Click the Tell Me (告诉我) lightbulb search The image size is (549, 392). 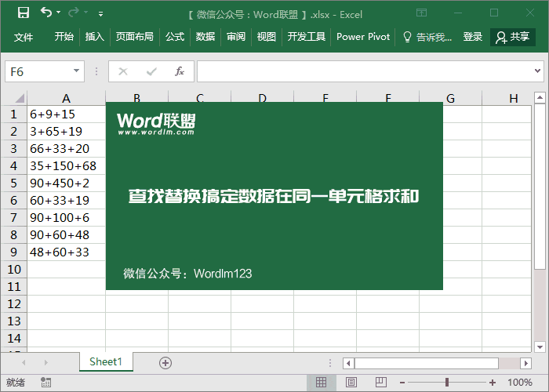tap(427, 37)
